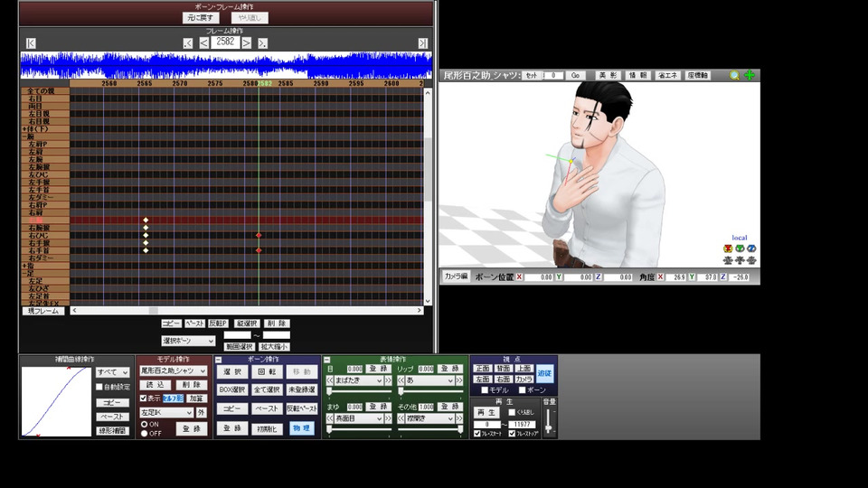The width and height of the screenshot is (868, 488).
Task: Adjust the other-morph slider handle
Action: [460, 429]
